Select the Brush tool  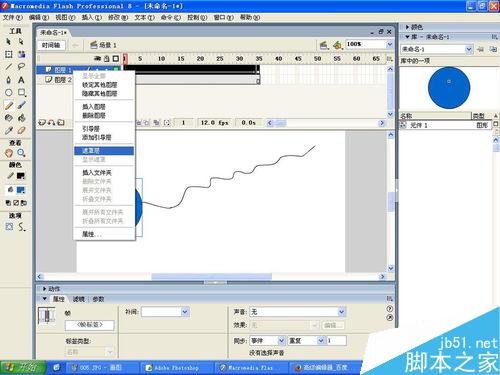(21, 106)
